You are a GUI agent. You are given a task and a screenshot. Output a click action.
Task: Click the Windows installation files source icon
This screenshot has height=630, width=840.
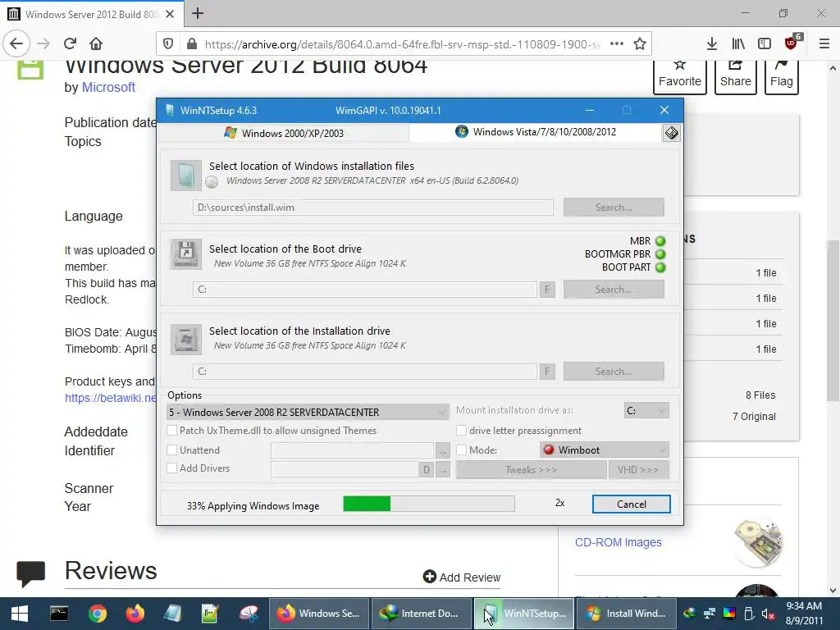[186, 176]
